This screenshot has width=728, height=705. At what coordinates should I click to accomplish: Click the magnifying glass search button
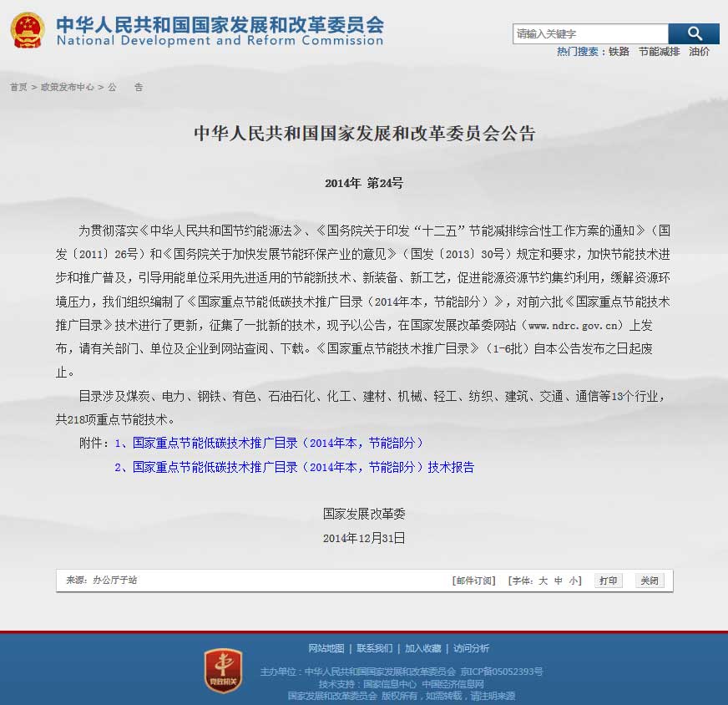pos(694,33)
